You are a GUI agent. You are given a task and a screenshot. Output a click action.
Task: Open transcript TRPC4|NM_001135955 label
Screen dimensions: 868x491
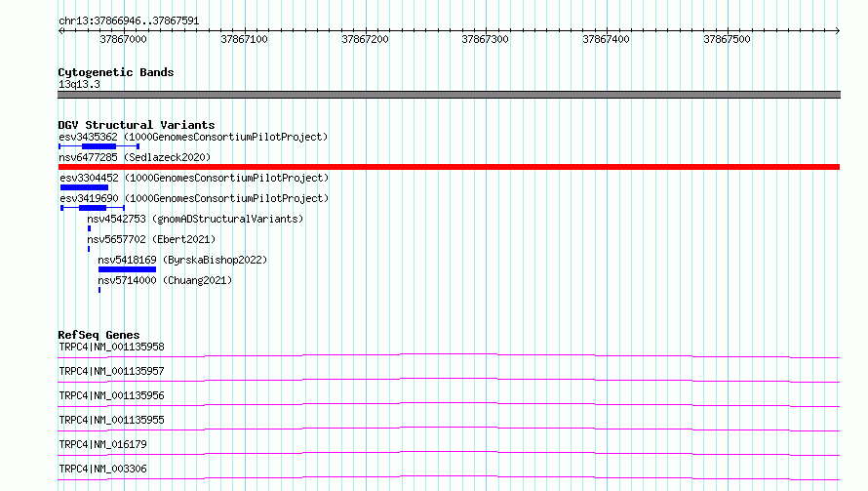(111, 420)
